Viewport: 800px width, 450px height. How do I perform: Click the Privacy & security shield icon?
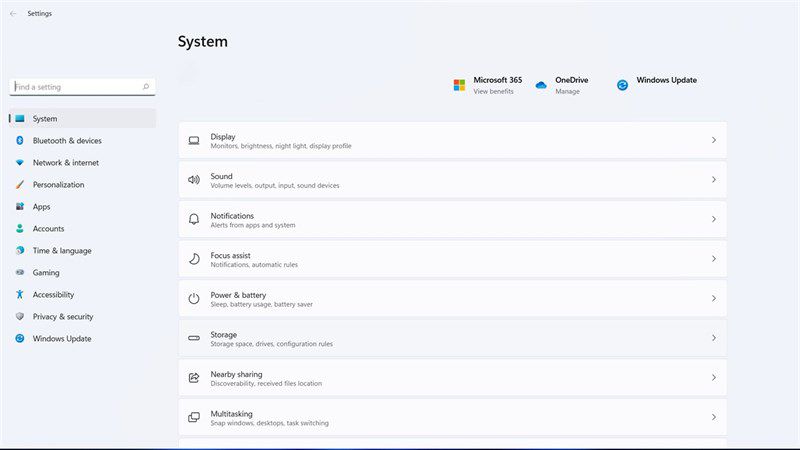20,316
